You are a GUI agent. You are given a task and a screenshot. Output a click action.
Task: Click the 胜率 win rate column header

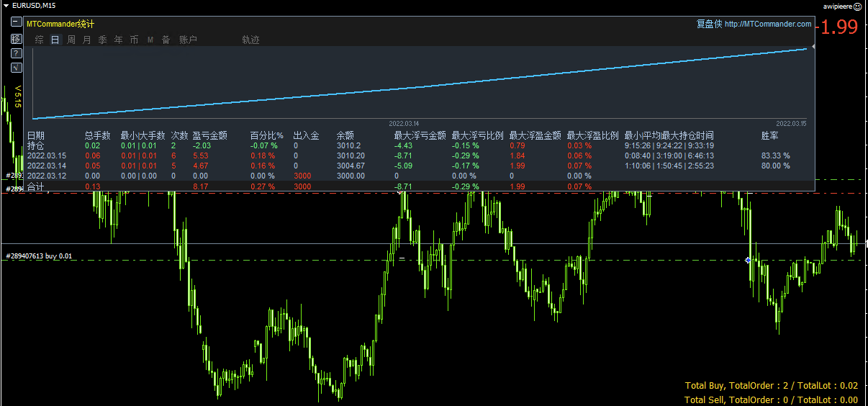(769, 135)
